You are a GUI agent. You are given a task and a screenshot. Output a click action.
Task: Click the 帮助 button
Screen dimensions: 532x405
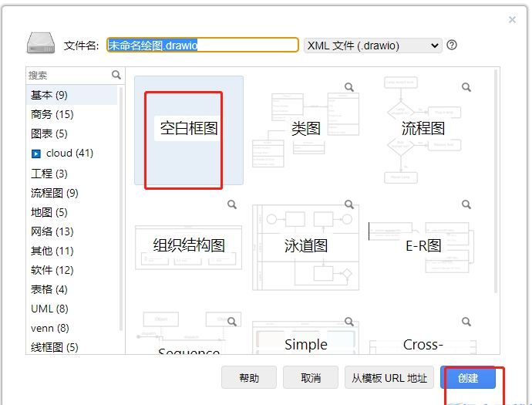[x=249, y=377]
